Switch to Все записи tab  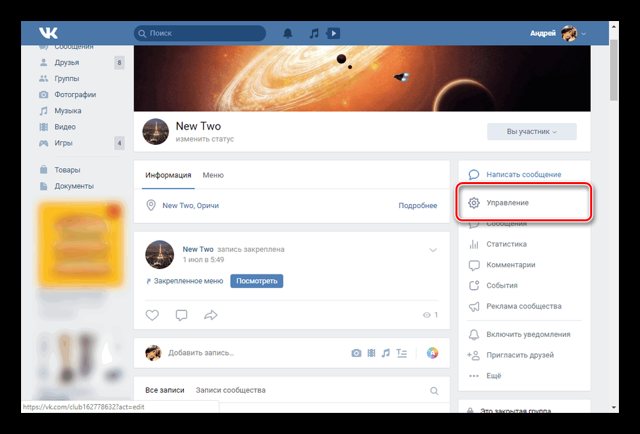pos(165,390)
